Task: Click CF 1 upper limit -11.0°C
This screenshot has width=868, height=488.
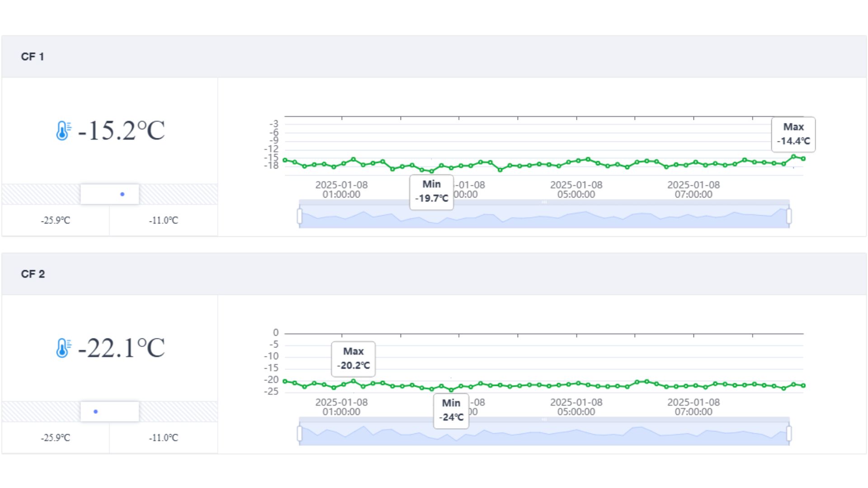Action: [x=164, y=221]
